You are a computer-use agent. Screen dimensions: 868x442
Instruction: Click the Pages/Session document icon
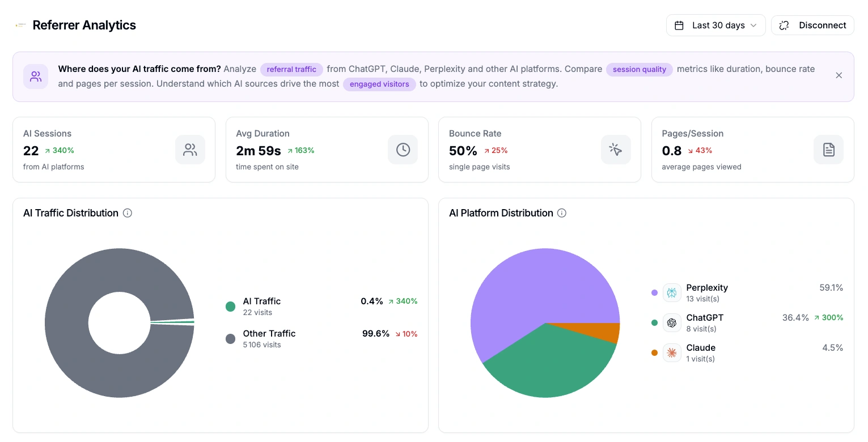pyautogui.click(x=828, y=150)
